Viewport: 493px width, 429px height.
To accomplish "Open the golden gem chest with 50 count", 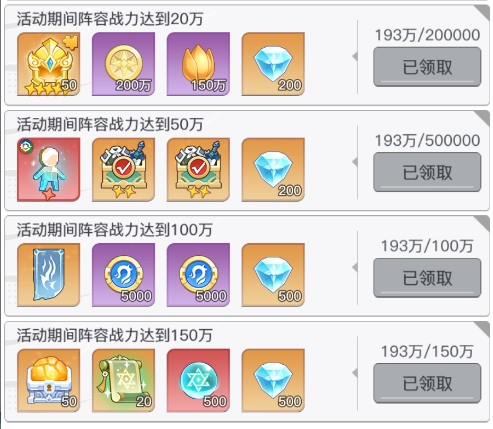I will (x=48, y=380).
